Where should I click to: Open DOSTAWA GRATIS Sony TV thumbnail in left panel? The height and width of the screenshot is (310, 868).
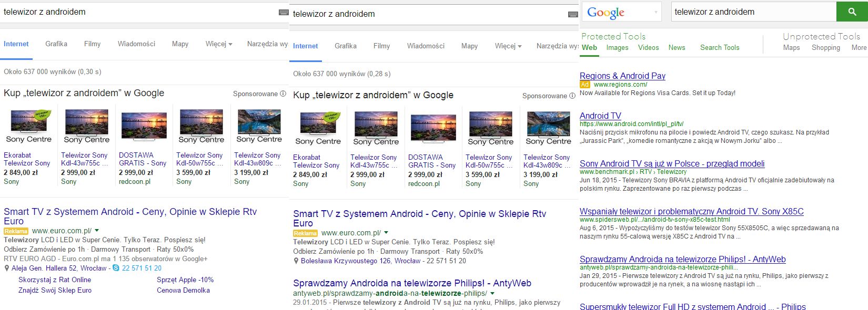coord(144,127)
